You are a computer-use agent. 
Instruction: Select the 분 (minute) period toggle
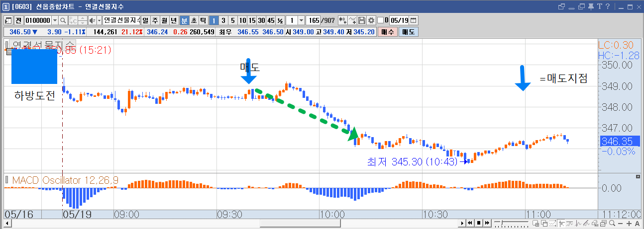[184, 20]
